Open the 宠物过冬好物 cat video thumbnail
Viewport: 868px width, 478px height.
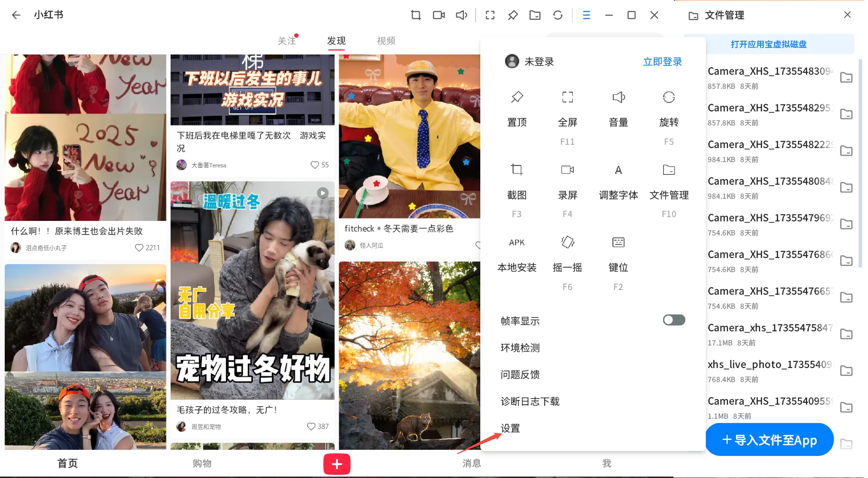pos(252,290)
